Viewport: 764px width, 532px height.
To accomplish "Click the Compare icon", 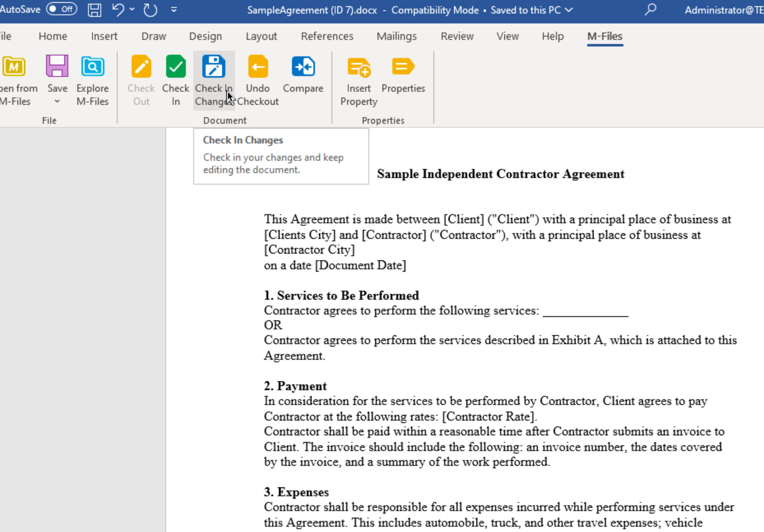I will 303,66.
